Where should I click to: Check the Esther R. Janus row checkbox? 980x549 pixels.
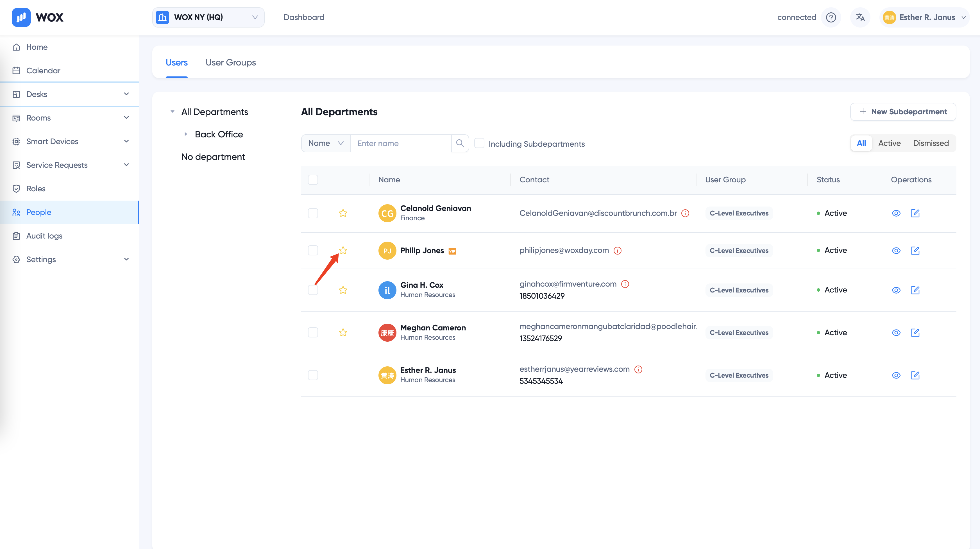(x=313, y=375)
